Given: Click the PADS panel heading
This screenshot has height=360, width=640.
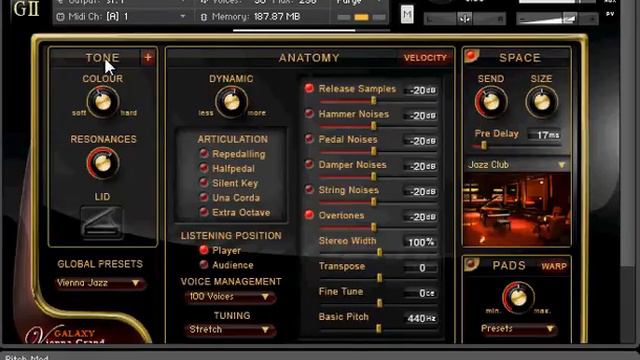Looking at the screenshot, I should tap(509, 266).
